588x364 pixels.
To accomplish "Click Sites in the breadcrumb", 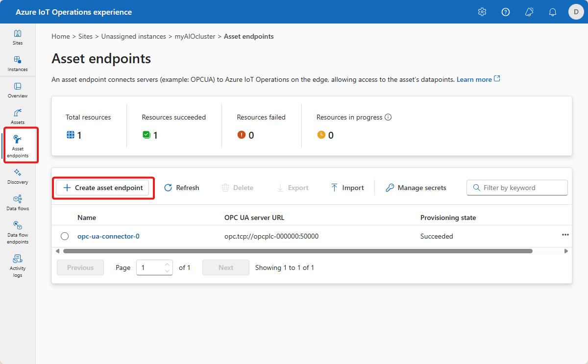I will click(85, 36).
